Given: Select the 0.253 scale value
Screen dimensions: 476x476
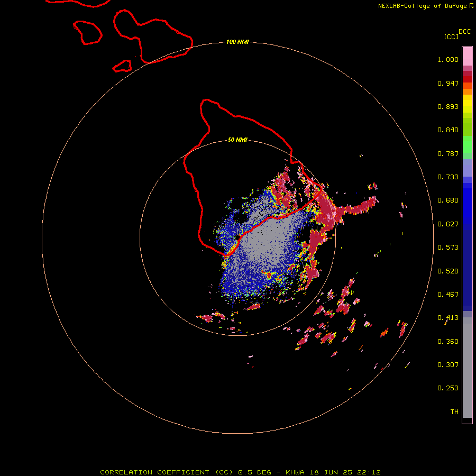Looking at the screenshot, I should click(x=448, y=388).
